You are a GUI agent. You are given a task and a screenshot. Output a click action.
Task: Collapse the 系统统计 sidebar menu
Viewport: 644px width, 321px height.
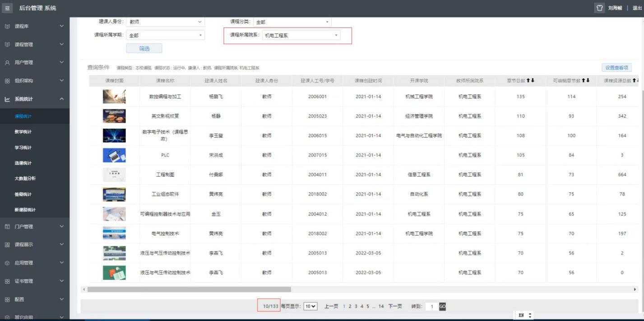[62, 99]
